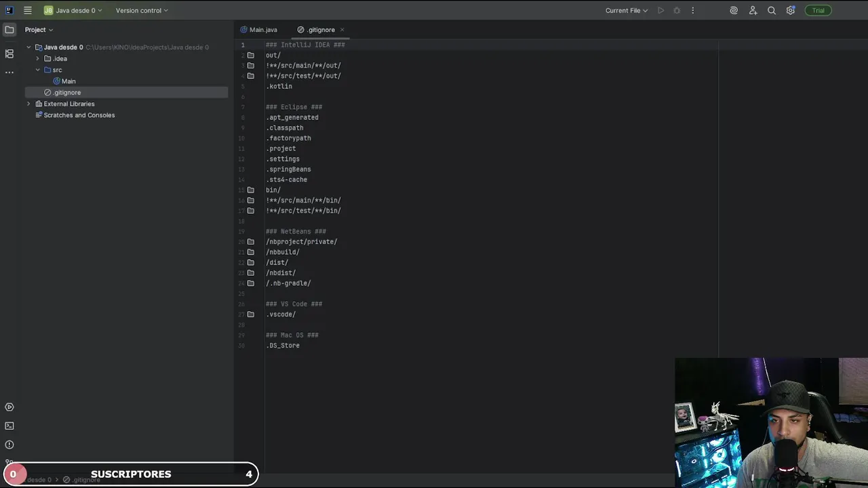The image size is (868, 488).
Task: Select Scratches and Consoles node
Action: (x=79, y=115)
